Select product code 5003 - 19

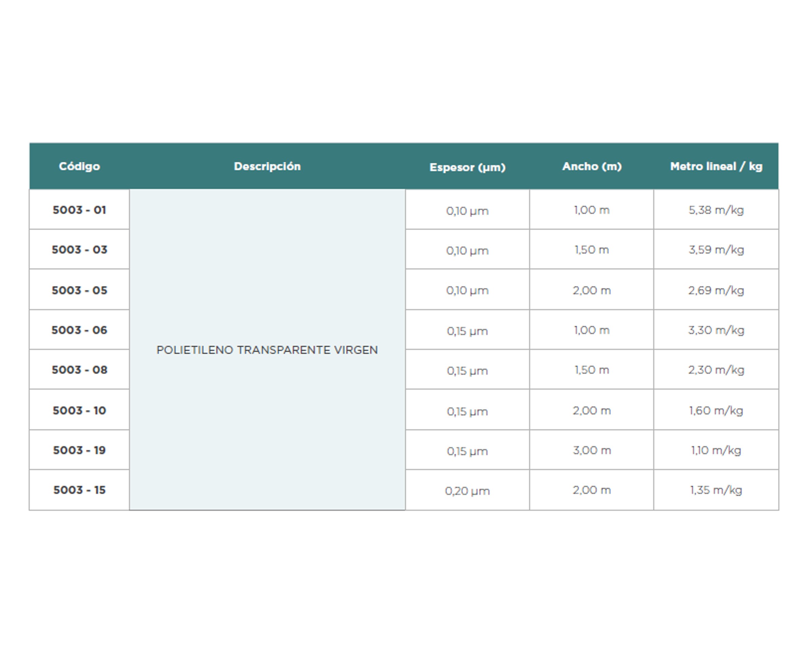pyautogui.click(x=79, y=450)
